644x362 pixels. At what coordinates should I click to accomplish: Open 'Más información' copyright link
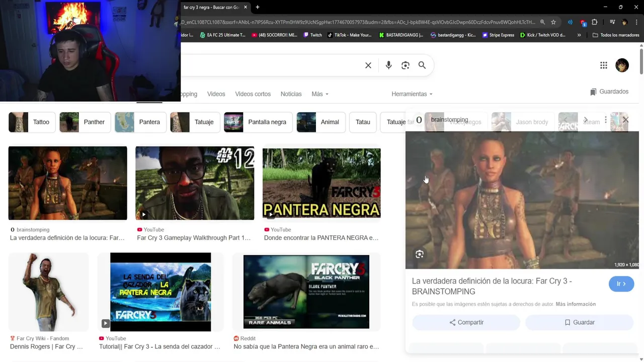coord(576,304)
